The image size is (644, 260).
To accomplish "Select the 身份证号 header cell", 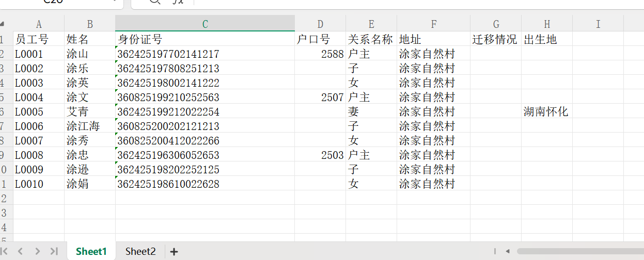I will pyautogui.click(x=205, y=39).
